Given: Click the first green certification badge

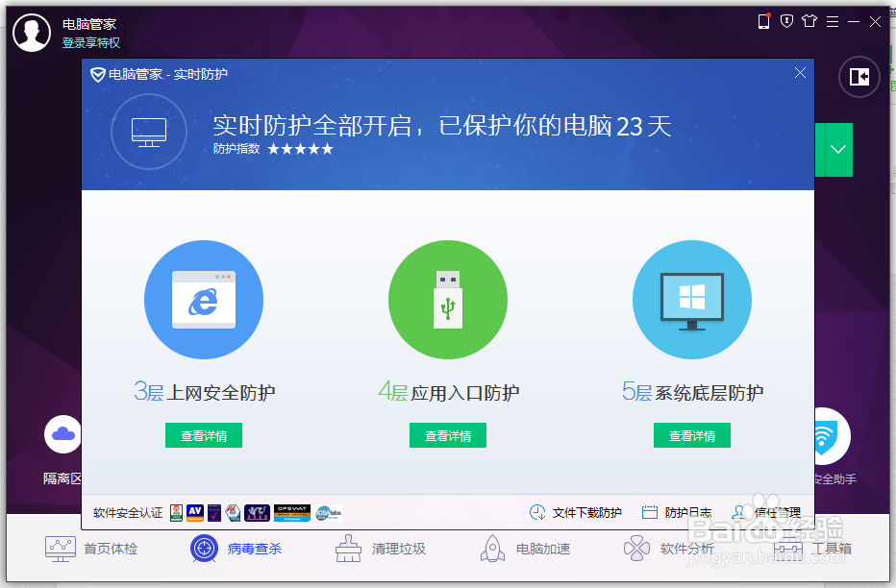Looking at the screenshot, I should [177, 513].
